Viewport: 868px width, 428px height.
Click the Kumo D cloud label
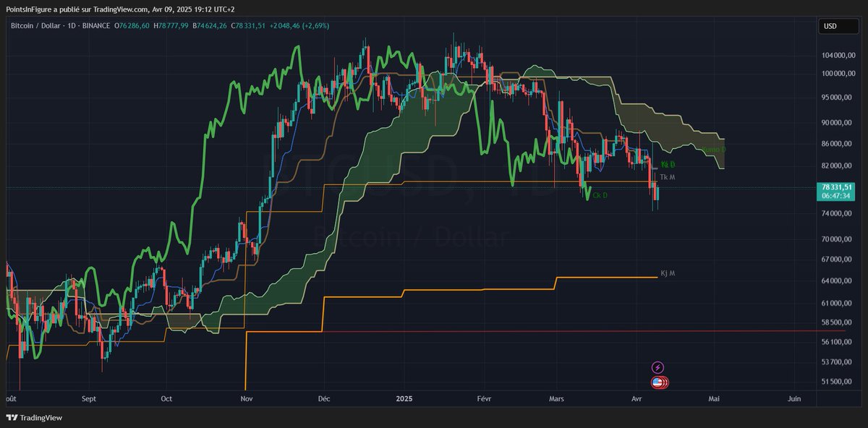click(x=713, y=150)
